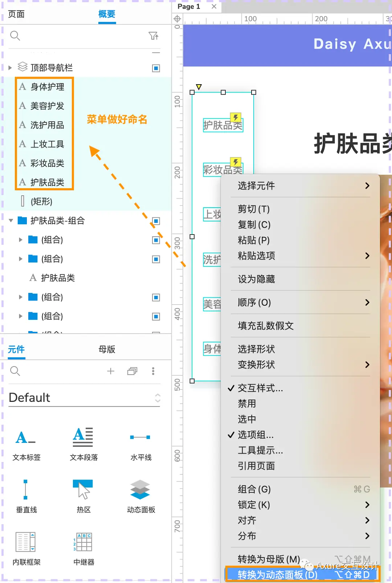Click the 护肤品类 menu widget on canvas
Image resolution: width=392 pixels, height=583 pixels.
point(223,125)
